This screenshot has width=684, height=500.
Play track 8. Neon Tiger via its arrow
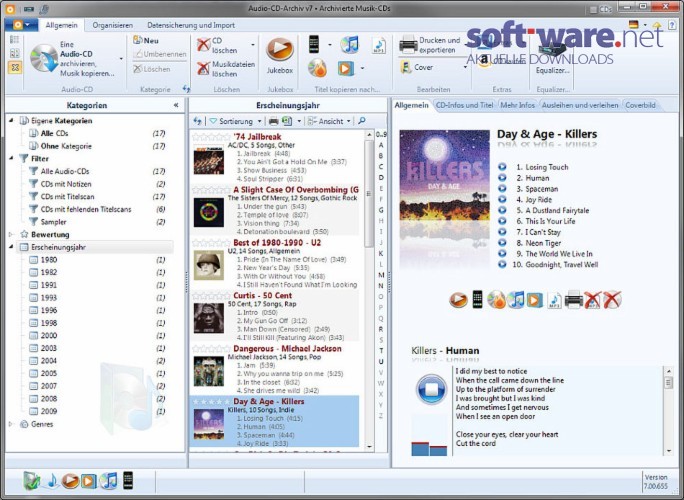pos(502,243)
